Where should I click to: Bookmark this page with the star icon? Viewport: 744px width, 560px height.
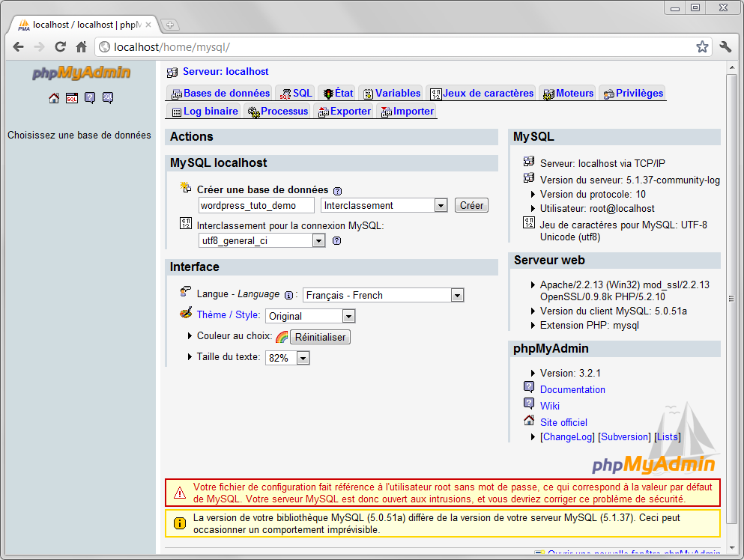[702, 47]
